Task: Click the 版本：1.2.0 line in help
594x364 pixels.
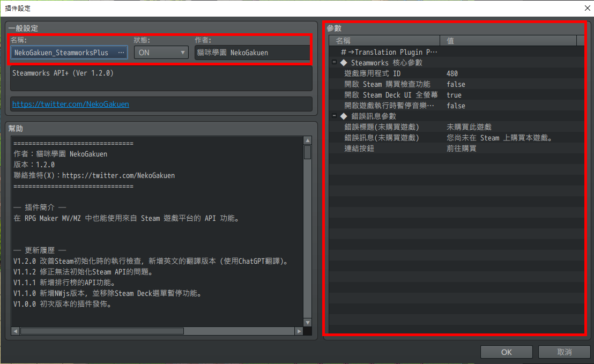Action: pyautogui.click(x=34, y=165)
